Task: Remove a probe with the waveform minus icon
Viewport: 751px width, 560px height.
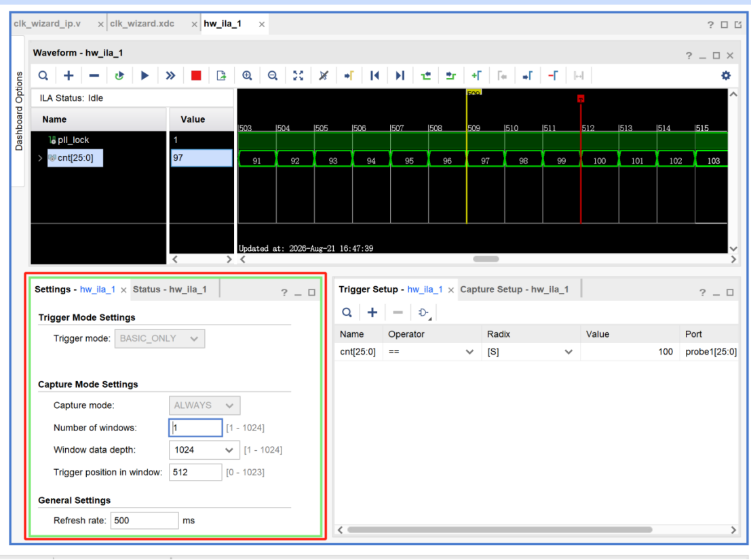Action: click(x=94, y=76)
